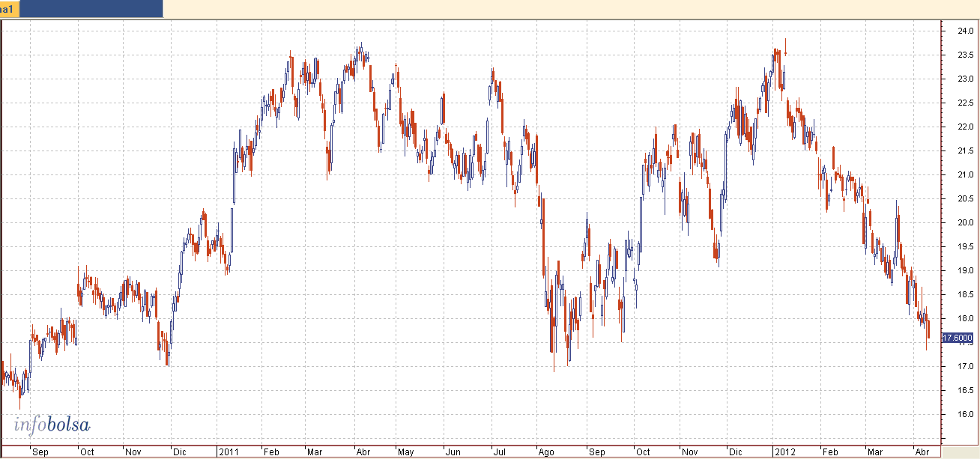The width and height of the screenshot is (980, 459).
Task: Click the Sep label right after Ago
Action: point(596,452)
